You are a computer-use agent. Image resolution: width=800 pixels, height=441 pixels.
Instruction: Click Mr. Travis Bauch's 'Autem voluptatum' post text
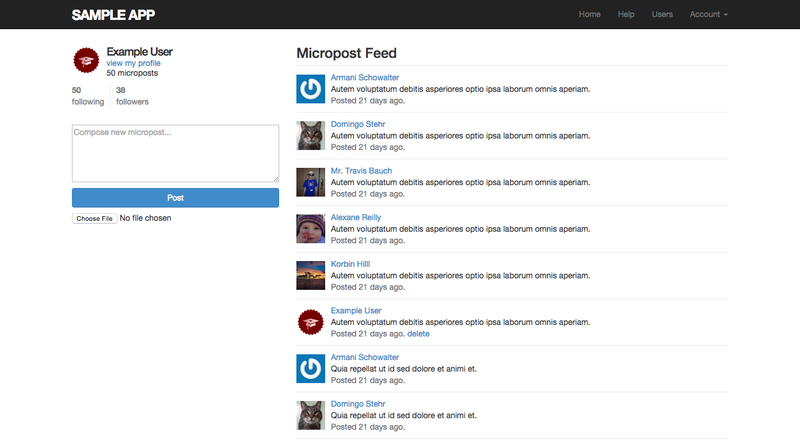point(460,182)
